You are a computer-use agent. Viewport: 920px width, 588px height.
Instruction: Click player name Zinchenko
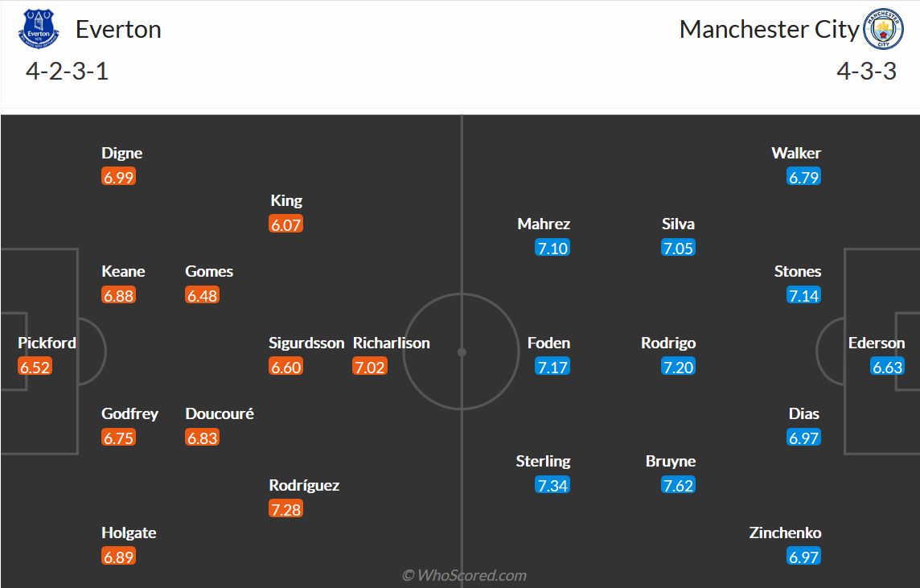[x=785, y=532]
